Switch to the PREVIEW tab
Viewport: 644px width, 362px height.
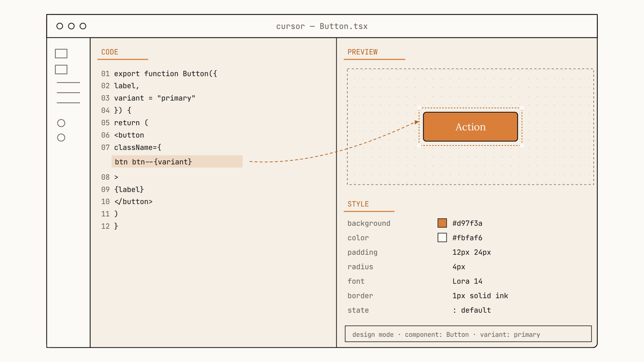[363, 52]
